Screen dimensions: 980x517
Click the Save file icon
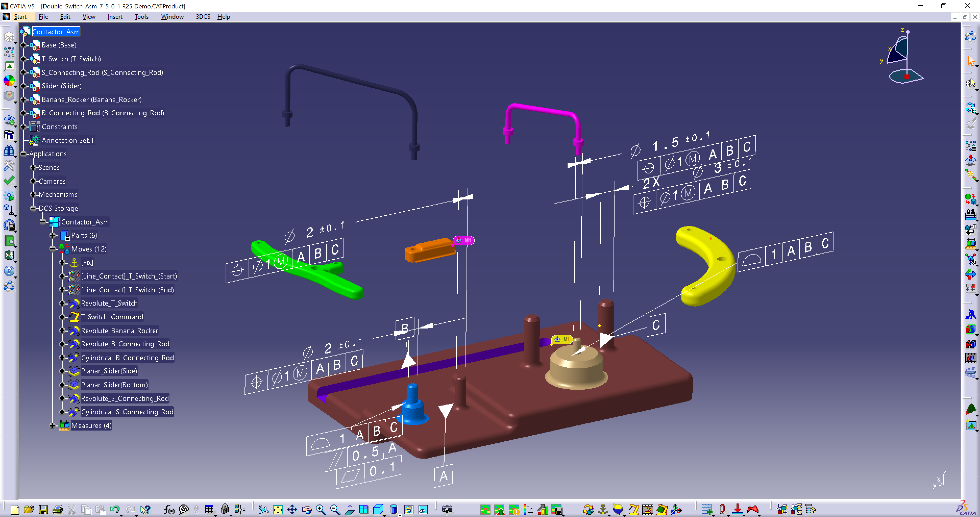(x=43, y=509)
